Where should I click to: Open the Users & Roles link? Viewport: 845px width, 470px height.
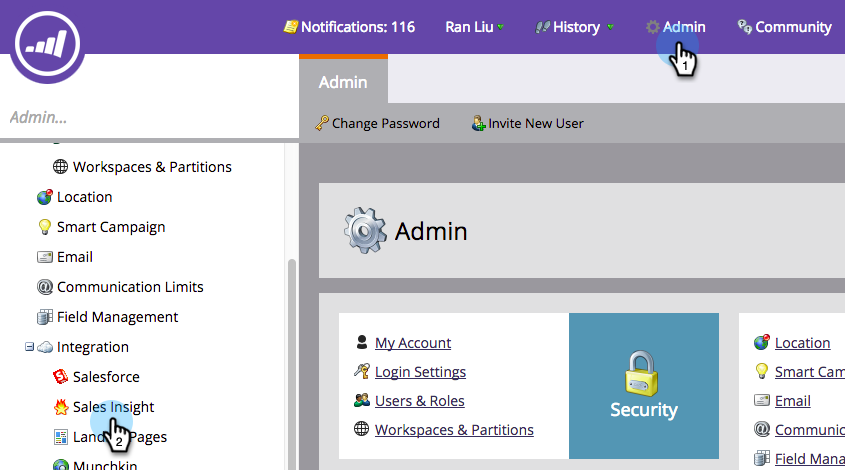coord(419,401)
